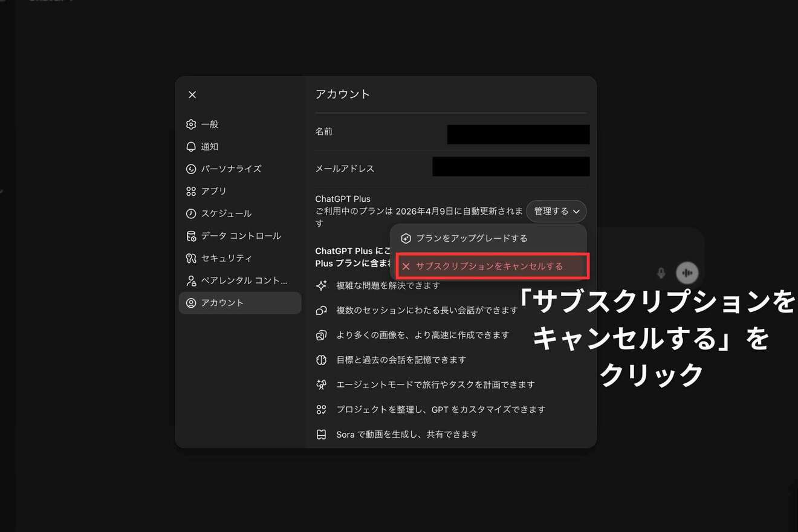Click the upgrade icon next to プランをアップグレードする
This screenshot has width=798, height=532.
click(406, 239)
